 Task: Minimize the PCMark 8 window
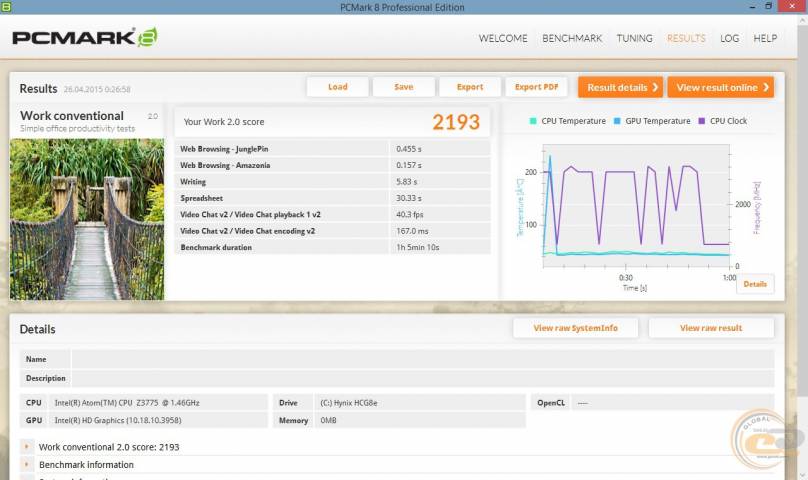click(752, 6)
